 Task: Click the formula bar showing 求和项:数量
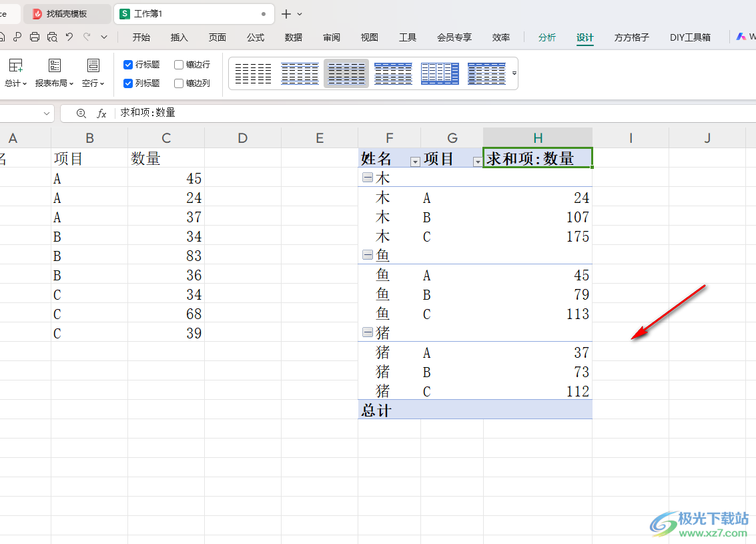click(434, 113)
